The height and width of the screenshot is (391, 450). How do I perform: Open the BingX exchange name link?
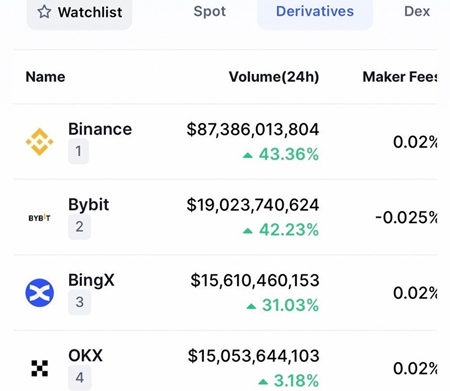tap(91, 280)
